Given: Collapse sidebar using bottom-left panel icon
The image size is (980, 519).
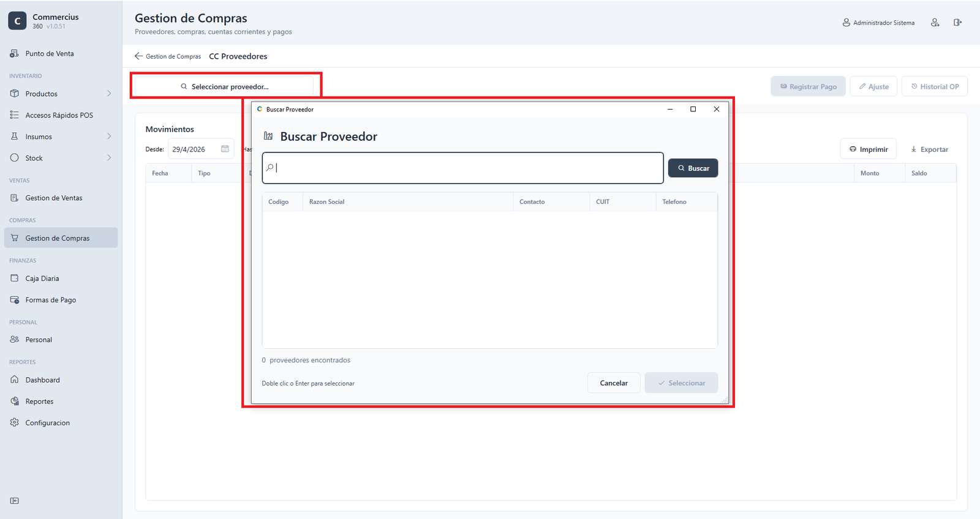Looking at the screenshot, I should coord(15,501).
